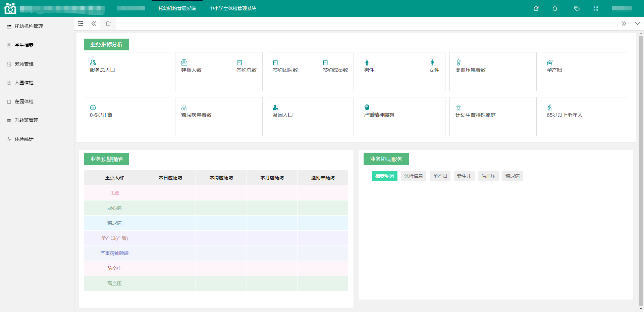
Task: Click the 孕产妇 icon
Action: click(x=550, y=62)
